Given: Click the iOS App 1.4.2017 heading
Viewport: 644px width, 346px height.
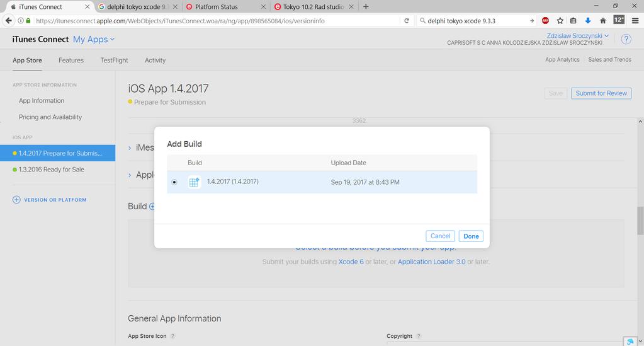Looking at the screenshot, I should pyautogui.click(x=168, y=88).
